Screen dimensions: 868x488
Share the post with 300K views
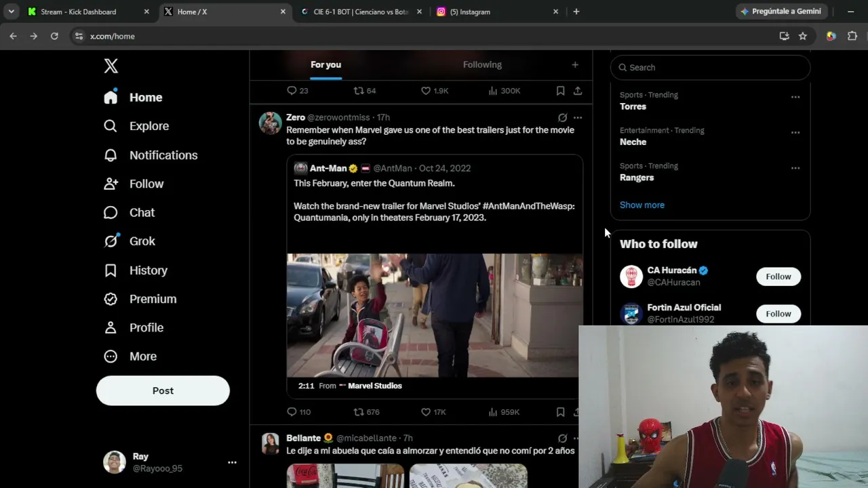578,91
